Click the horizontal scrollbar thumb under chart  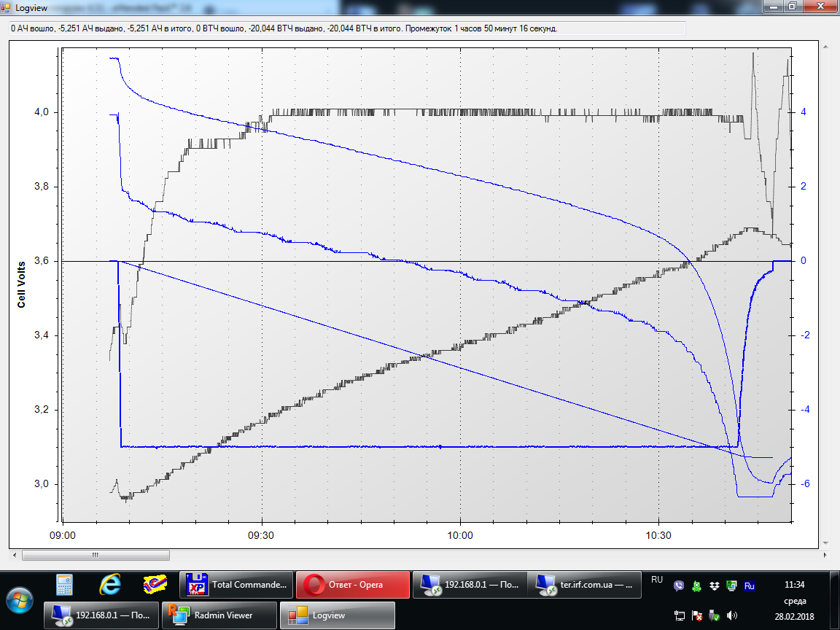94,555
